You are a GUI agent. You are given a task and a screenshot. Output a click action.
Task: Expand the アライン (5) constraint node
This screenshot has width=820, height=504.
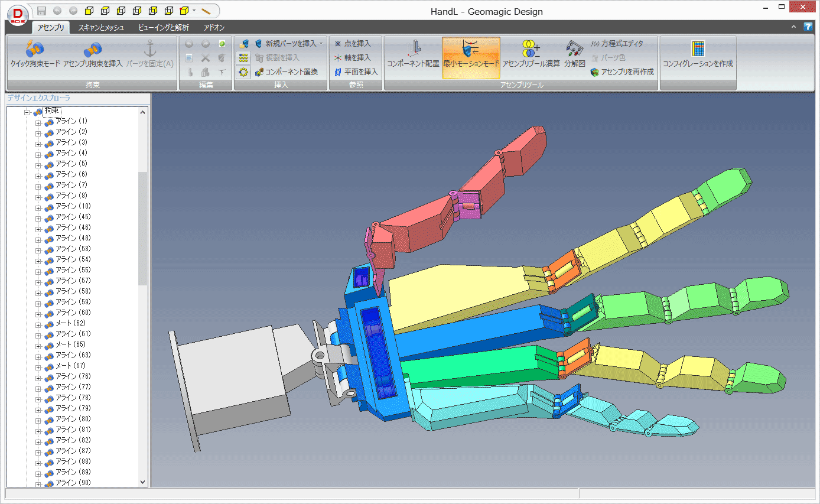point(38,165)
